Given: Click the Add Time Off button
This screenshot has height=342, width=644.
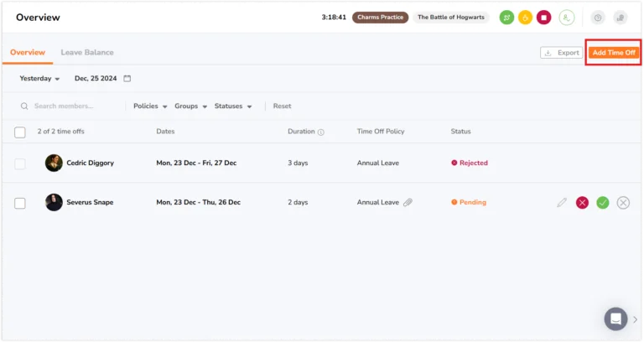Looking at the screenshot, I should pyautogui.click(x=614, y=53).
